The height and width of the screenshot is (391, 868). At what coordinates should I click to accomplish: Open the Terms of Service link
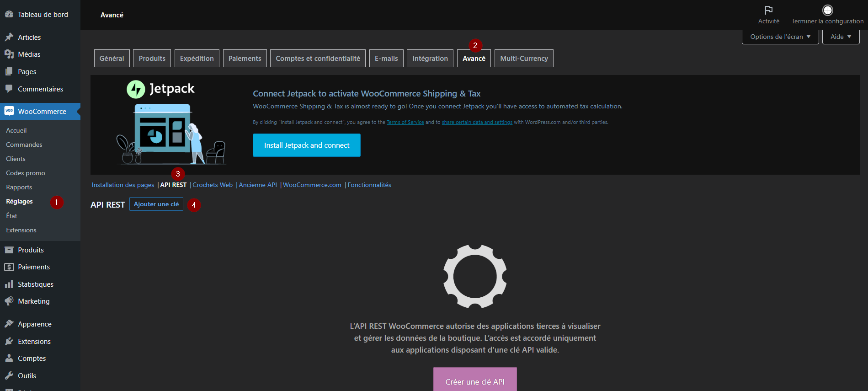pos(405,122)
